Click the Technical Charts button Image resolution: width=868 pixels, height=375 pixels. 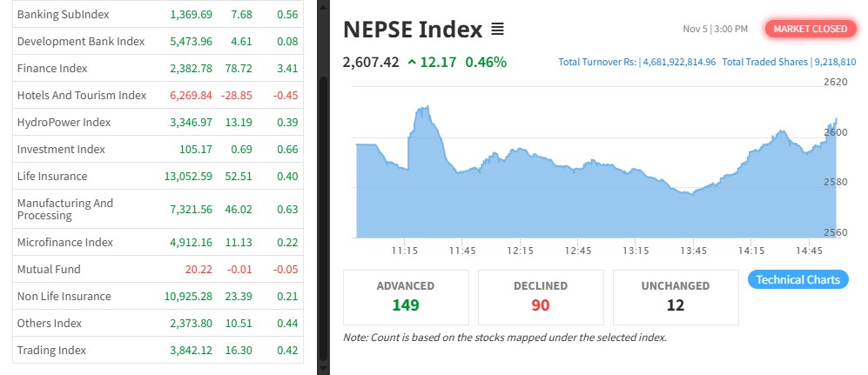797,279
